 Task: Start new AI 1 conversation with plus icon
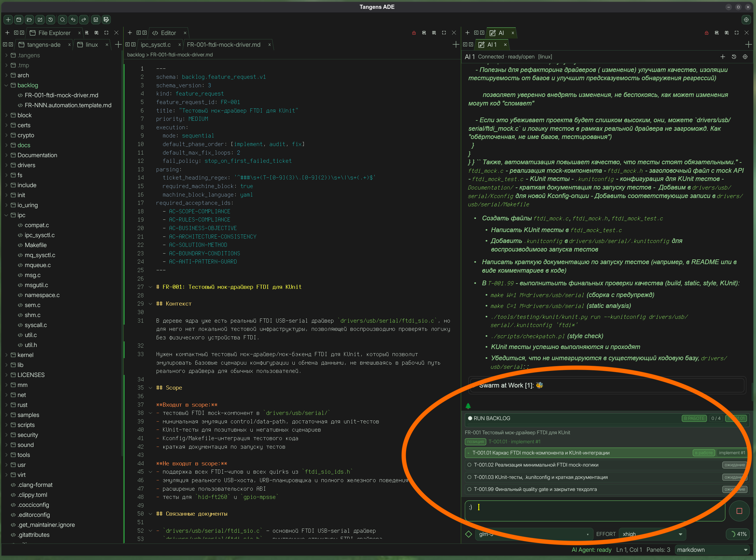[x=723, y=57]
